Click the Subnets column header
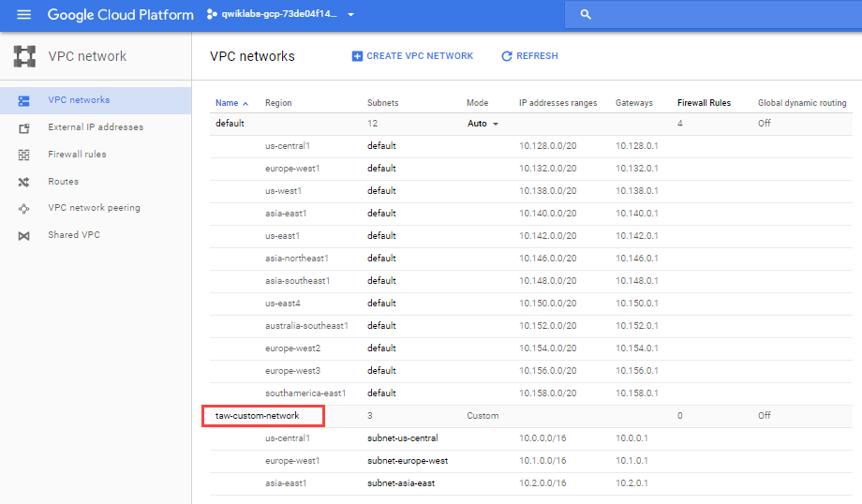This screenshot has height=504, width=862. click(382, 103)
